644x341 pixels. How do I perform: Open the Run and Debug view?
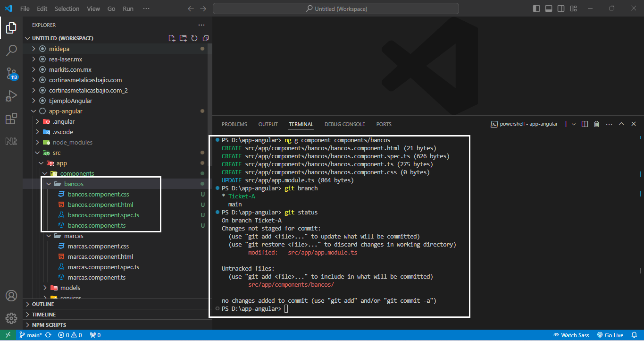(11, 96)
